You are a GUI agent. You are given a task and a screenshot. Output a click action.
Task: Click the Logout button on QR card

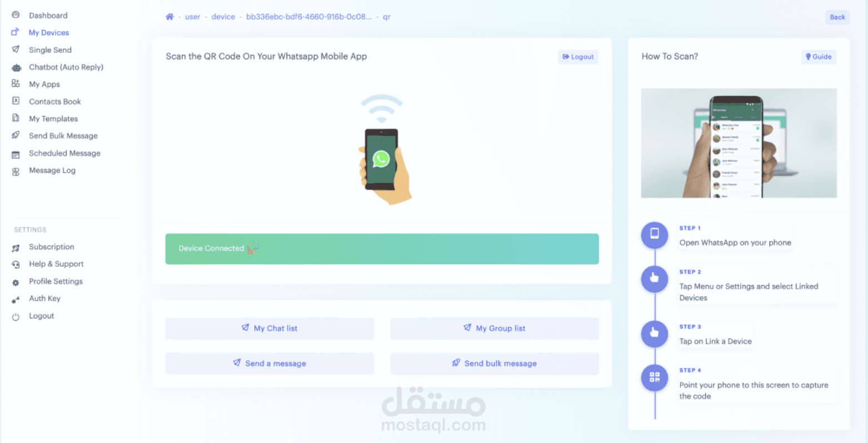(x=578, y=57)
